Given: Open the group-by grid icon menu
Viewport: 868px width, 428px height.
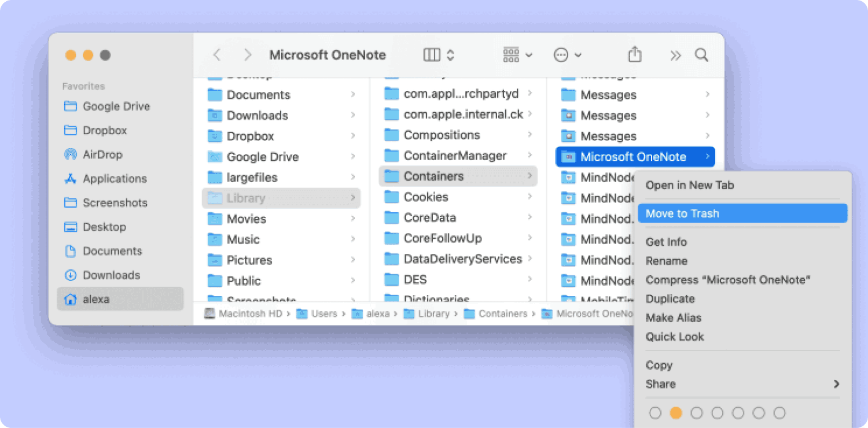Looking at the screenshot, I should click(517, 55).
